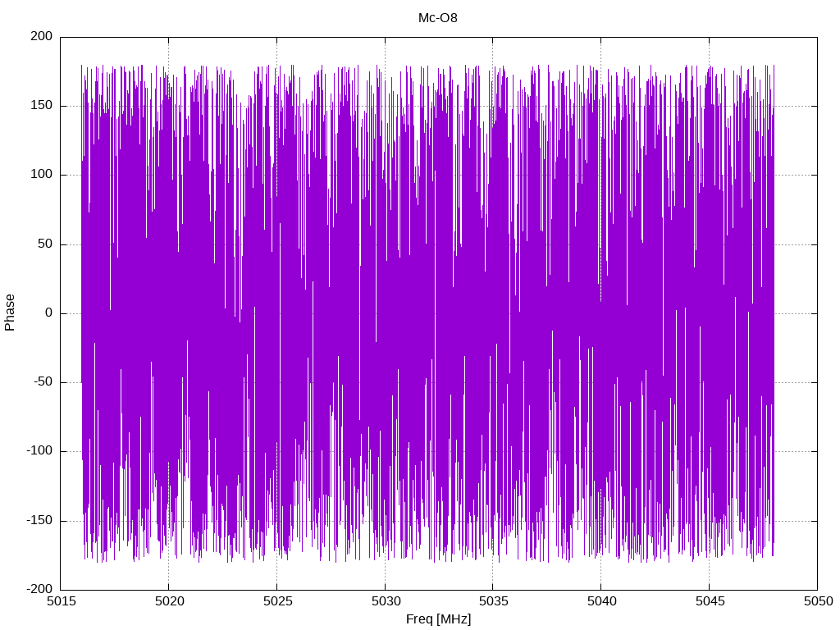840x630 pixels.
Task: Click the 5035 x-axis tick label
Action: (493, 601)
